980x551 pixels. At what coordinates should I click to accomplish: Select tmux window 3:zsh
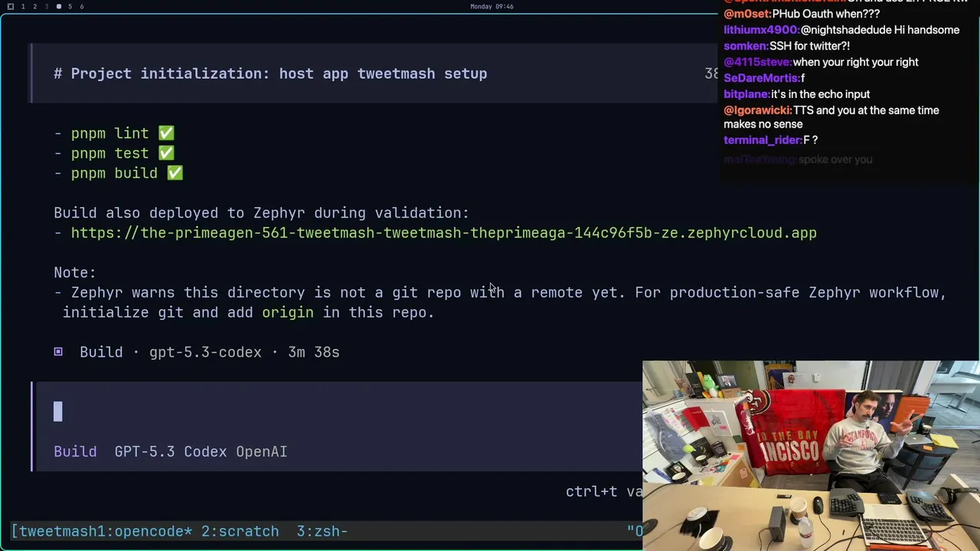tap(322, 531)
